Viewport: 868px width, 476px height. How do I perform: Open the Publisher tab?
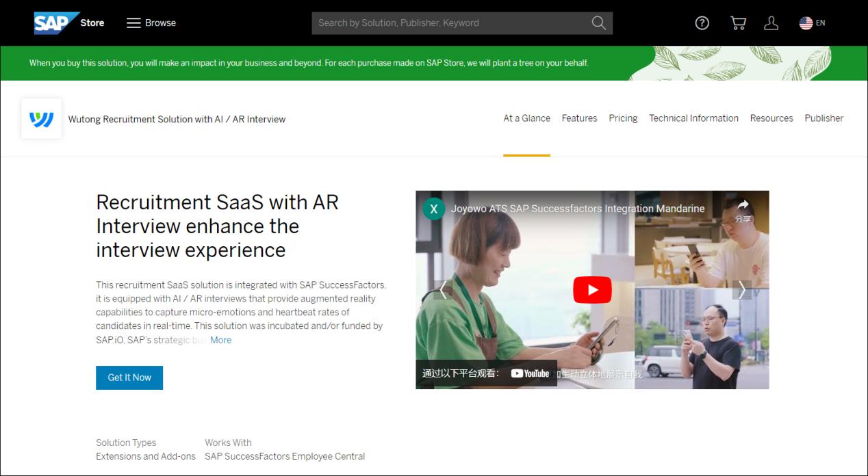(x=824, y=118)
